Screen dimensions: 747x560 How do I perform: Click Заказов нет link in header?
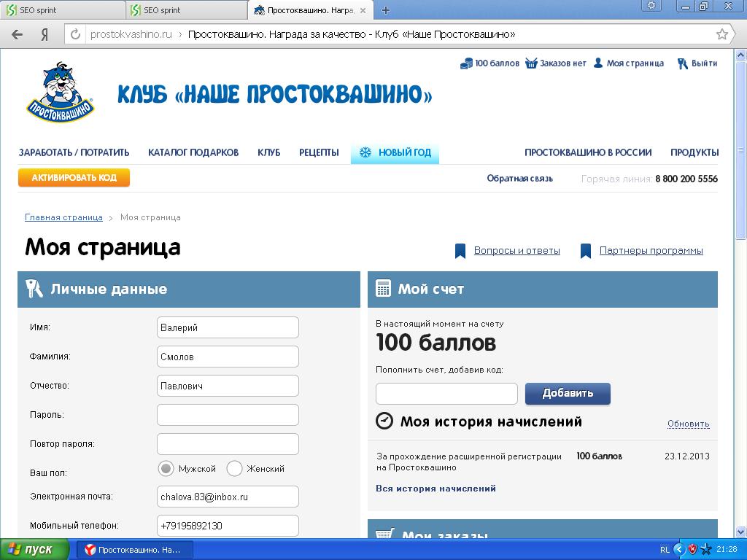(x=562, y=63)
